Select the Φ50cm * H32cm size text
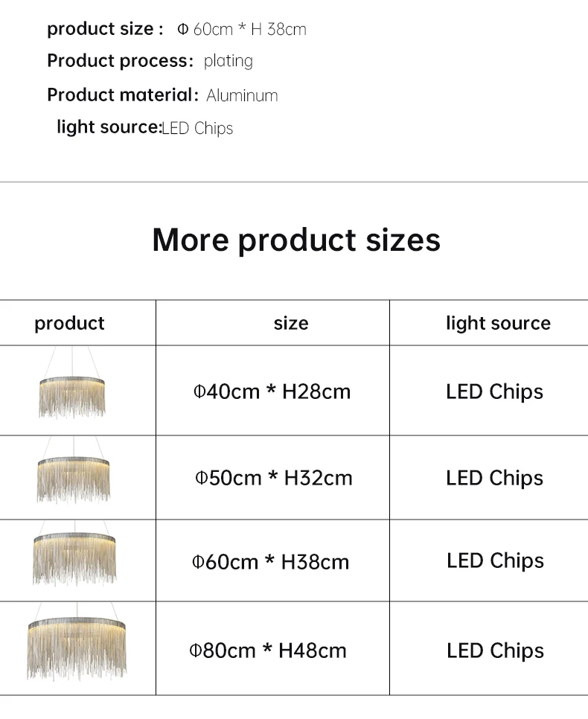This screenshot has height=719, width=588. pos(273,478)
